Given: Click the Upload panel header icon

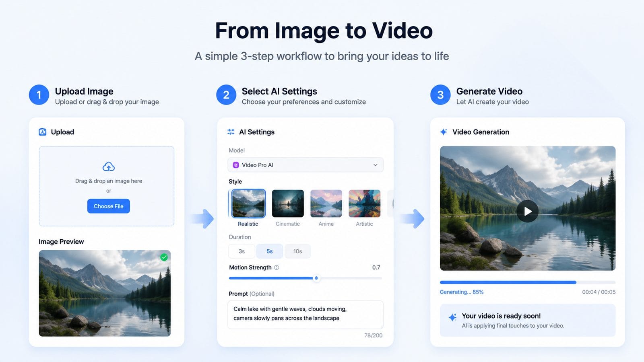Looking at the screenshot, I should (x=42, y=132).
